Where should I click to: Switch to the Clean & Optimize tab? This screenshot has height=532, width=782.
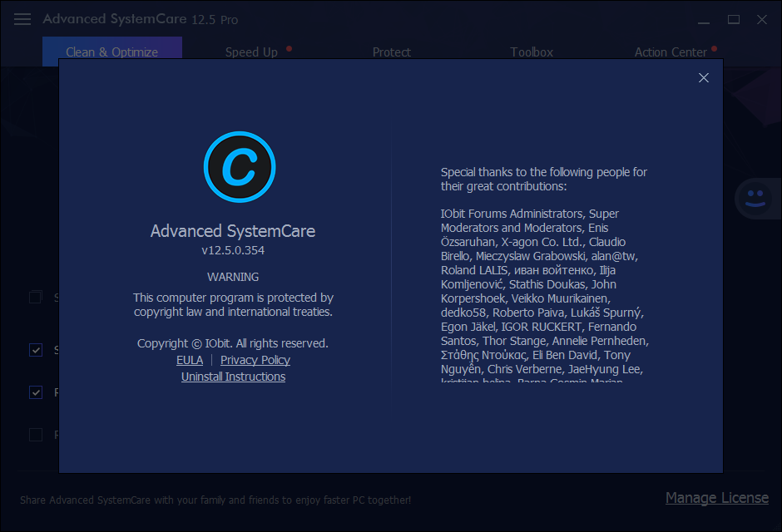pos(112,52)
